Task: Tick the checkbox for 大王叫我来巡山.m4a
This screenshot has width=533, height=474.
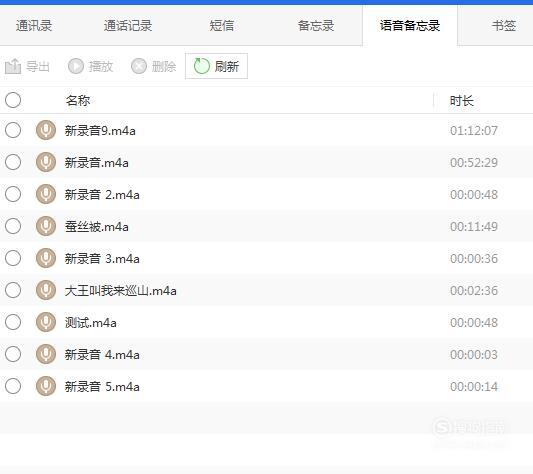Action: tap(13, 290)
